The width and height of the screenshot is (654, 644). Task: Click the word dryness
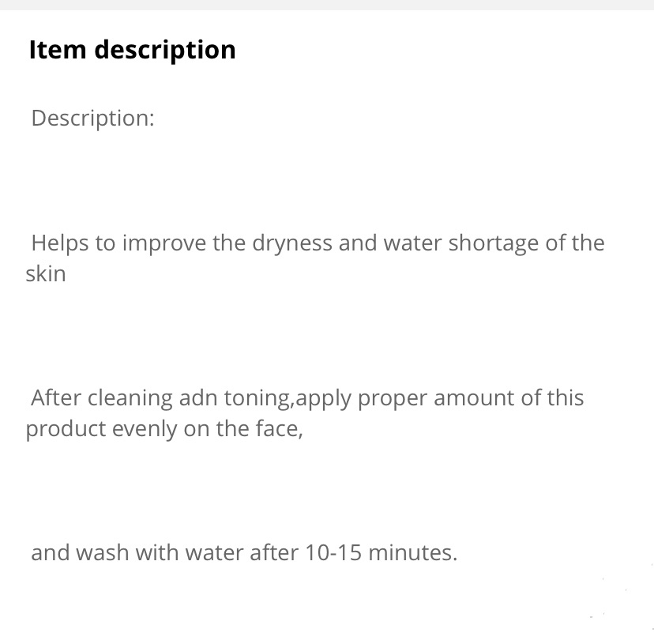[292, 243]
